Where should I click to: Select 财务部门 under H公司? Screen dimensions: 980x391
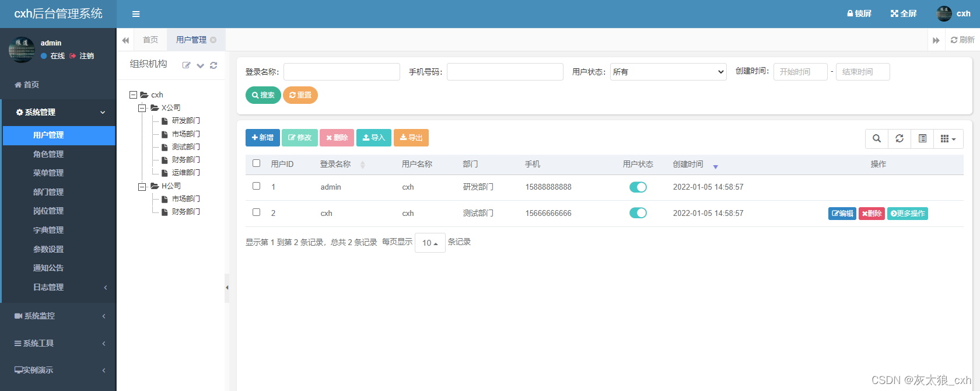tap(185, 212)
